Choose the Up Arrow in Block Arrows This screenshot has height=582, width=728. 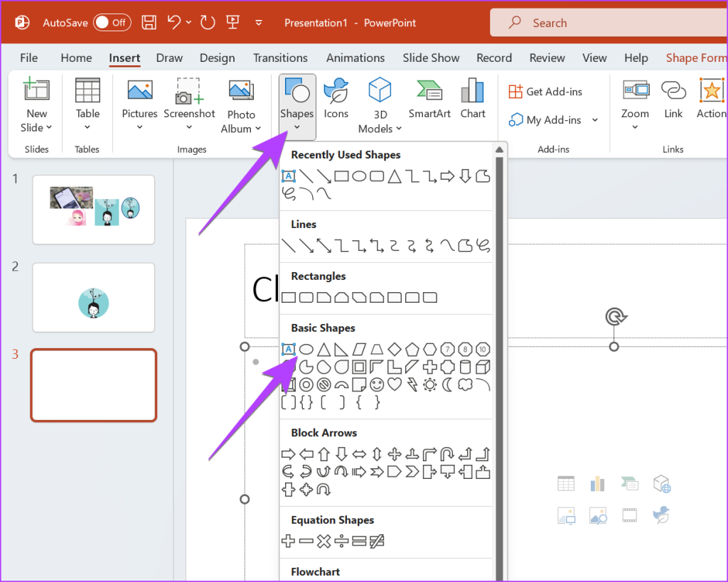[324, 454]
